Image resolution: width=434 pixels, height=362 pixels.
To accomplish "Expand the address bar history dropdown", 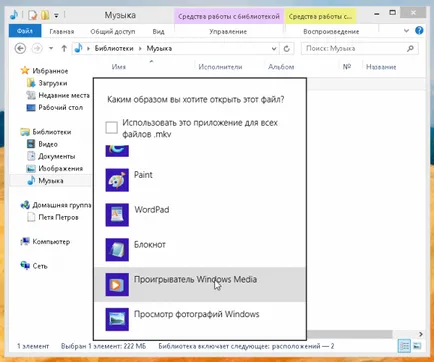I will pyautogui.click(x=274, y=49).
